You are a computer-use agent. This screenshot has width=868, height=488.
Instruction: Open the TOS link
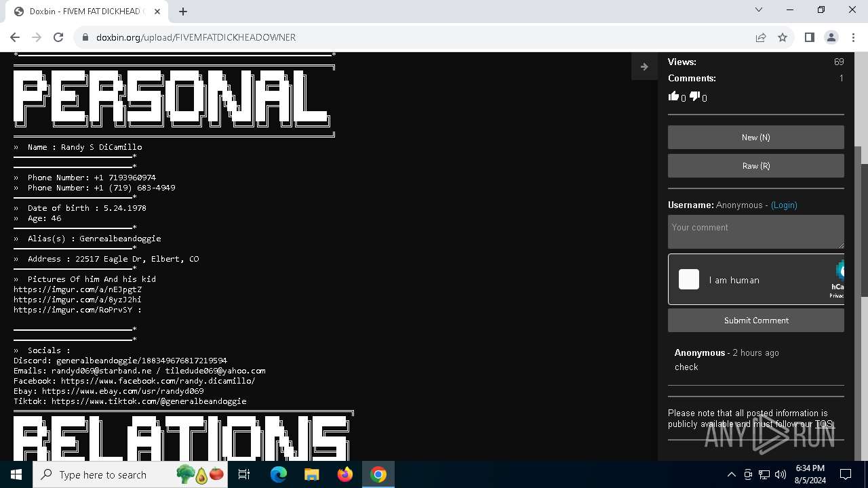[823, 424]
